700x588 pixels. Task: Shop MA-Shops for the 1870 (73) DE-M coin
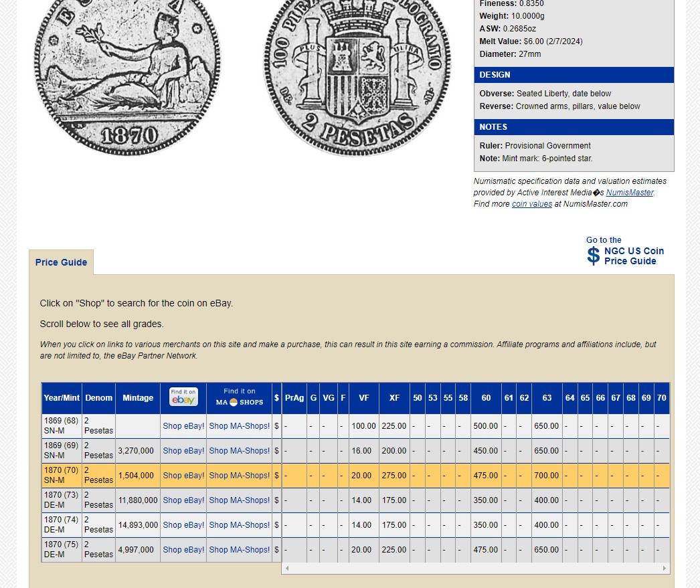click(x=239, y=500)
